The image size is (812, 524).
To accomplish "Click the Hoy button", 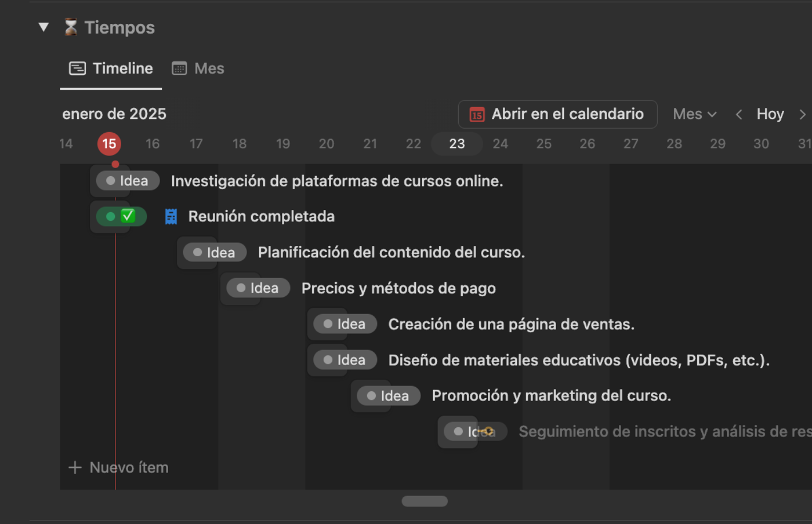I will point(770,114).
